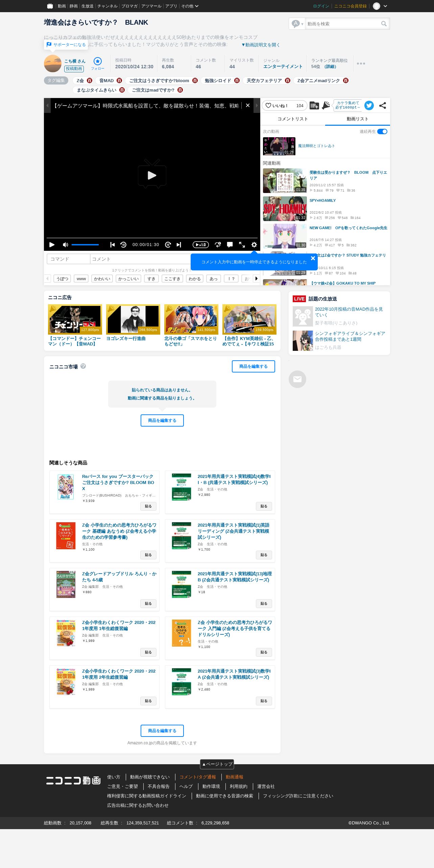Image resolution: width=434 pixels, height=868 pixels.
Task: Share the video on Twitter
Action: pos(369,105)
